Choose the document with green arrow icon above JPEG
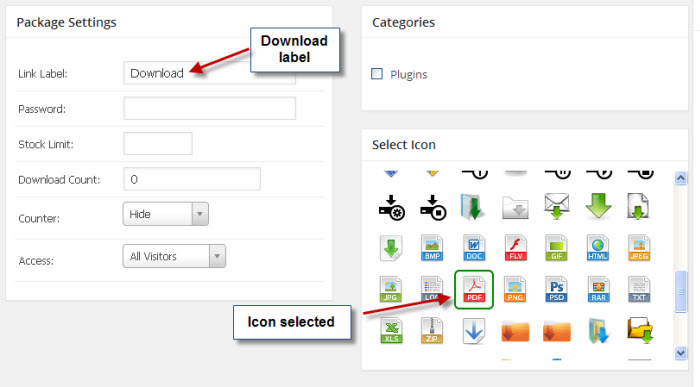Viewport: 700px width, 387px height. coord(638,206)
